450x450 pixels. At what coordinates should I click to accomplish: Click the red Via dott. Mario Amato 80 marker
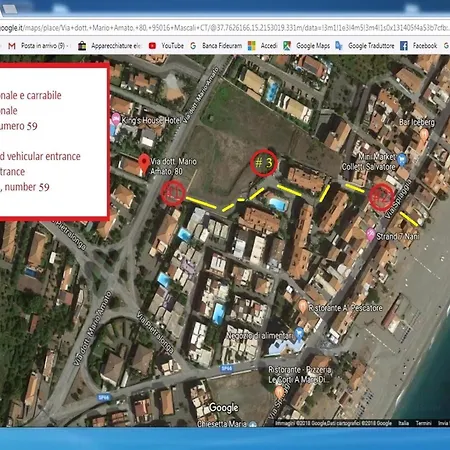click(x=144, y=163)
